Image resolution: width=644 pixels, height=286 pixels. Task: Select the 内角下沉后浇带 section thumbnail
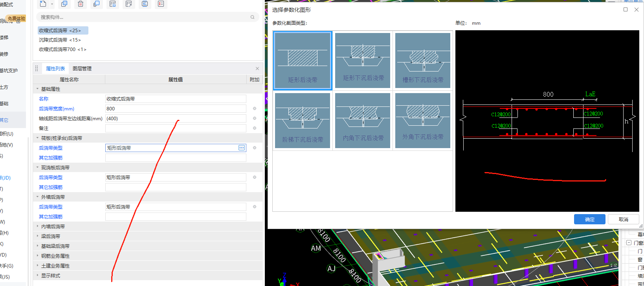click(x=363, y=121)
